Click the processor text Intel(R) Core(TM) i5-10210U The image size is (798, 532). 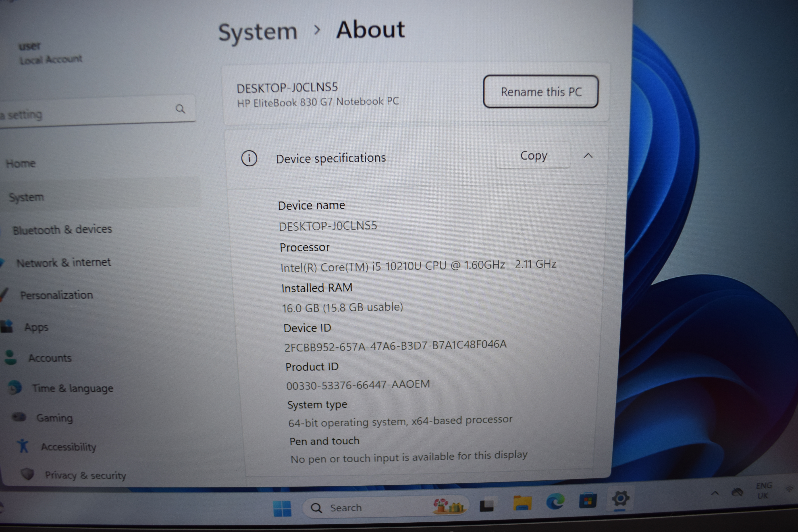click(x=351, y=267)
